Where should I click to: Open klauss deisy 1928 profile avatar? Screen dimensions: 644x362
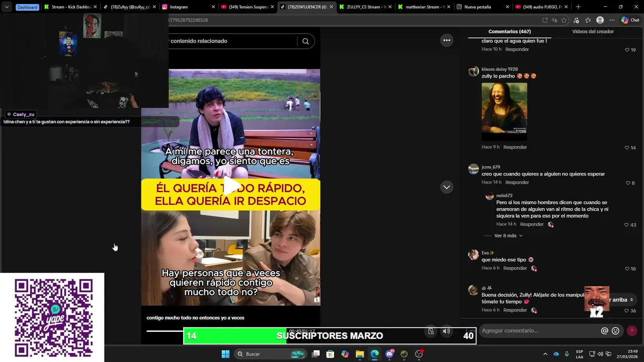point(473,71)
